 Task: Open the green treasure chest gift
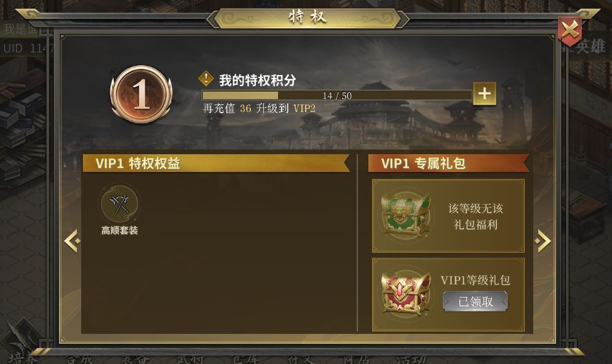[407, 215]
